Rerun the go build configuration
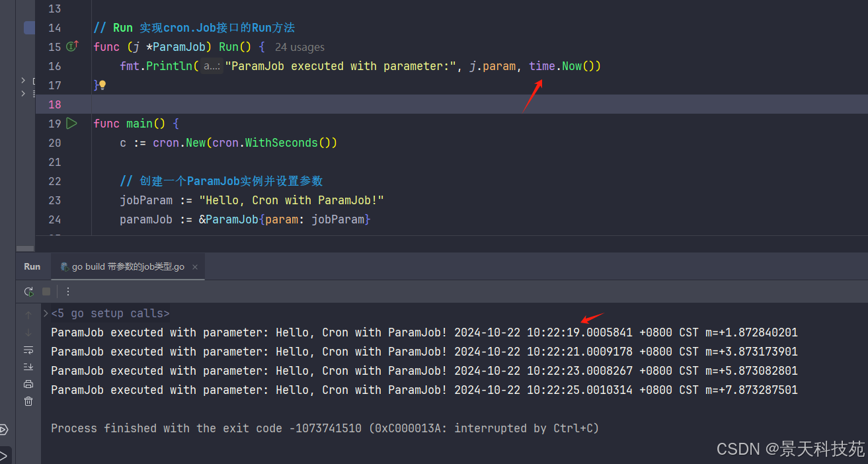Image resolution: width=868 pixels, height=464 pixels. (28, 291)
